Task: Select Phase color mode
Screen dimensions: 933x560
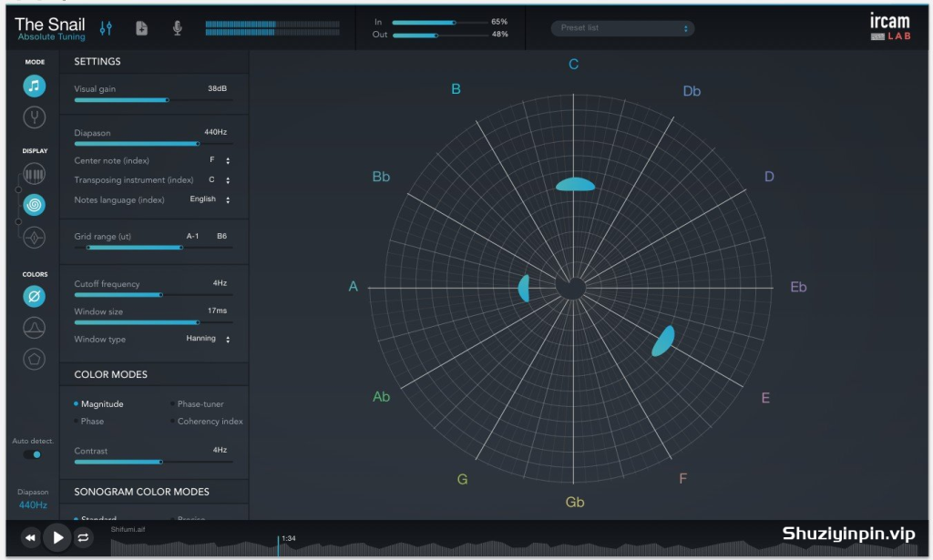Action: pyautogui.click(x=88, y=422)
